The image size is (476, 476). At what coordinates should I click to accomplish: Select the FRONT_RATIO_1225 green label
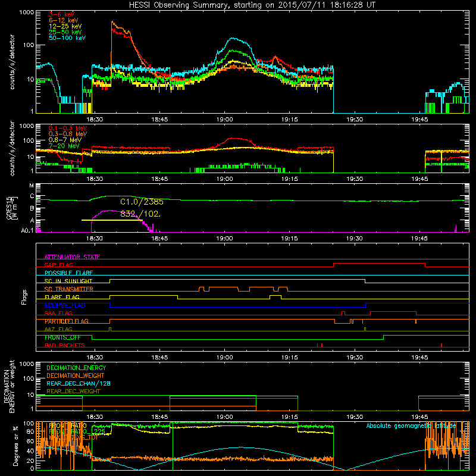(x=77, y=431)
